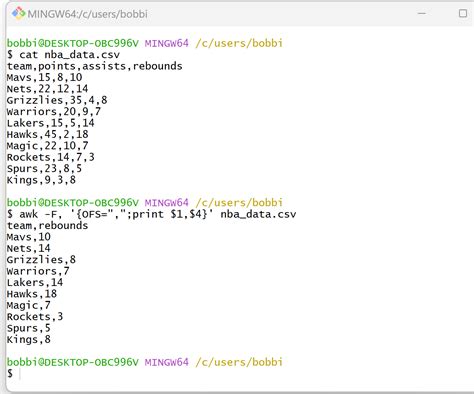Screen dimensions: 474x394
Task: Click the second prompt line above awk command
Action: [x=145, y=203]
